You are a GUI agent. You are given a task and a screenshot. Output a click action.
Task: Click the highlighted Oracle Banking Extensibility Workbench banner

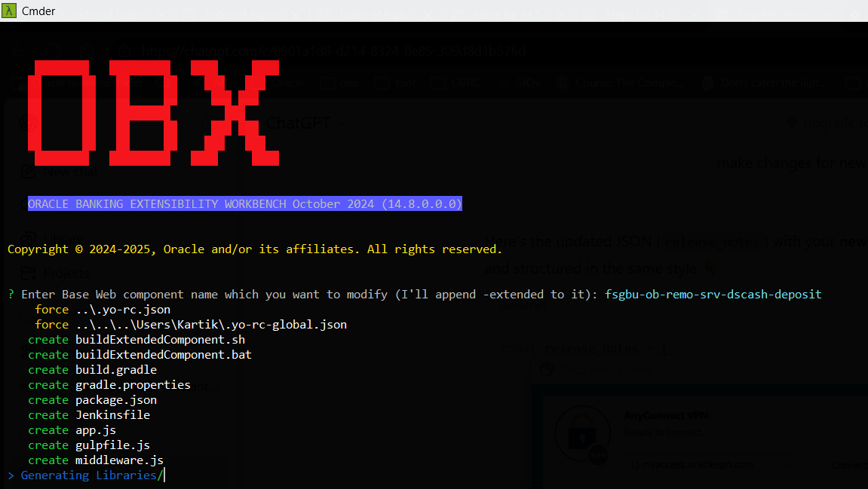tap(244, 203)
